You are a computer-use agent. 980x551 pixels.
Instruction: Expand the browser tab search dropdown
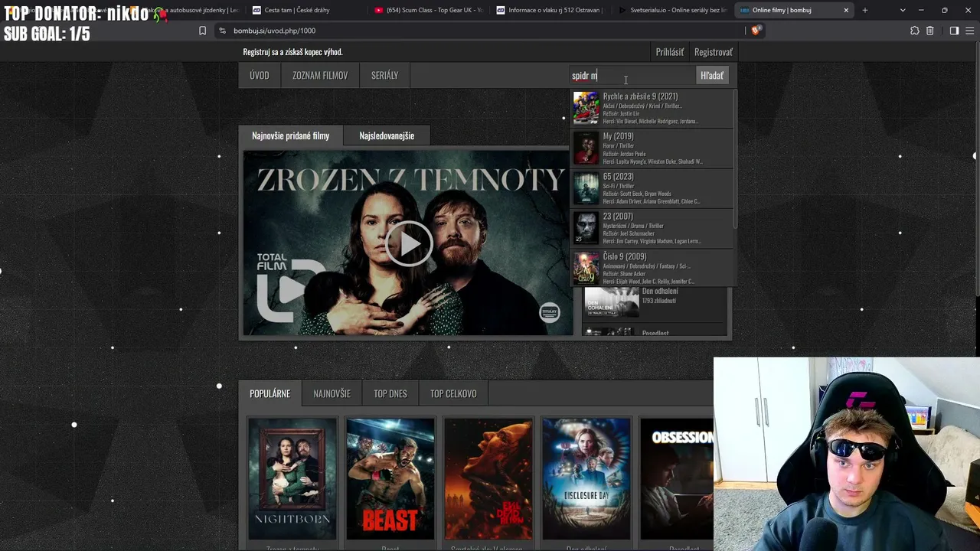coord(903,10)
